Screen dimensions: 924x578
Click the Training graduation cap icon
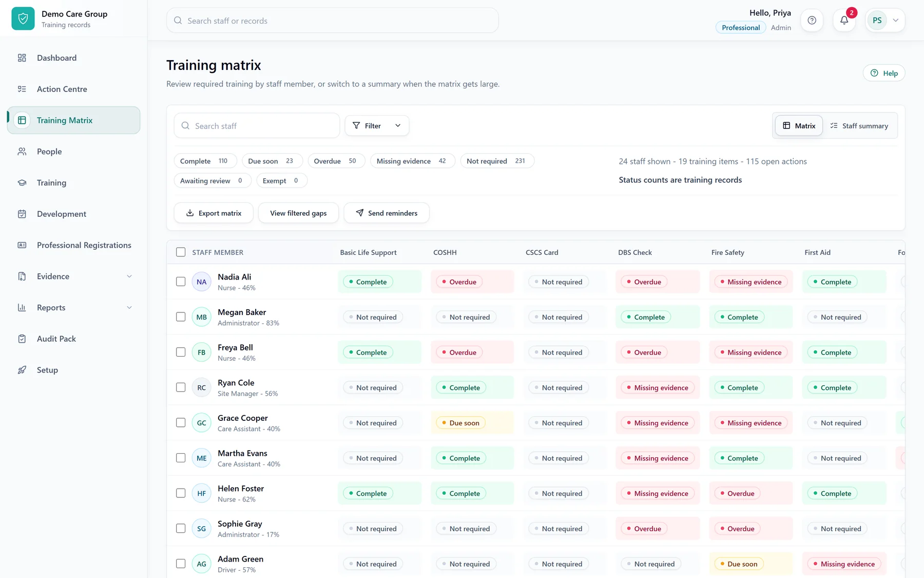click(x=22, y=183)
